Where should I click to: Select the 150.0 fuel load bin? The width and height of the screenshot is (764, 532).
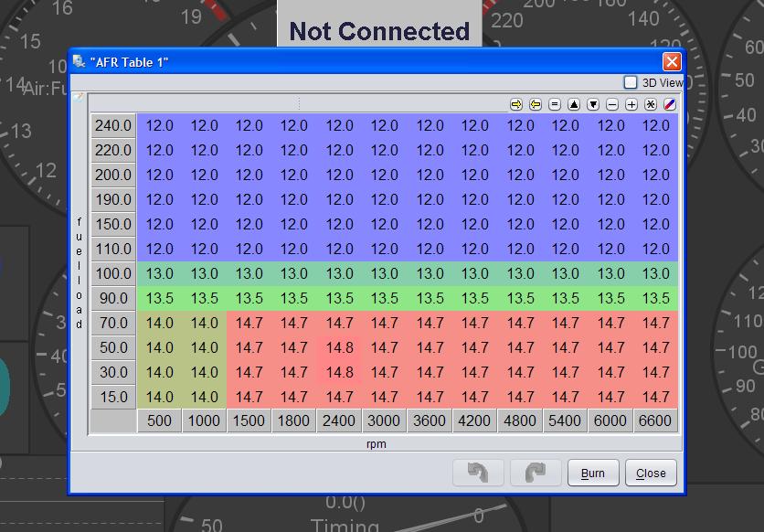click(x=113, y=225)
